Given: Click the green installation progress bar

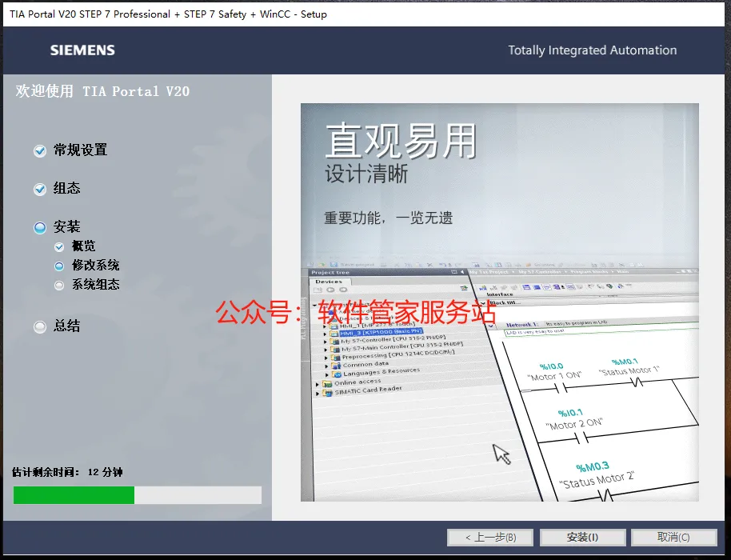Looking at the screenshot, I should tap(138, 495).
